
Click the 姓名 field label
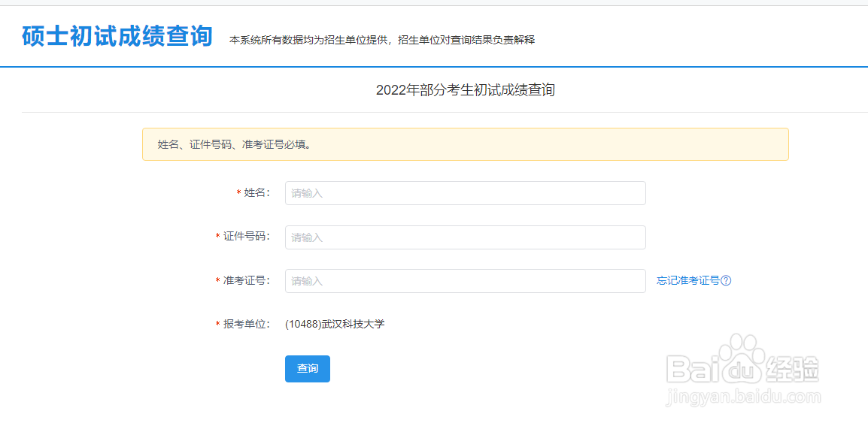256,193
